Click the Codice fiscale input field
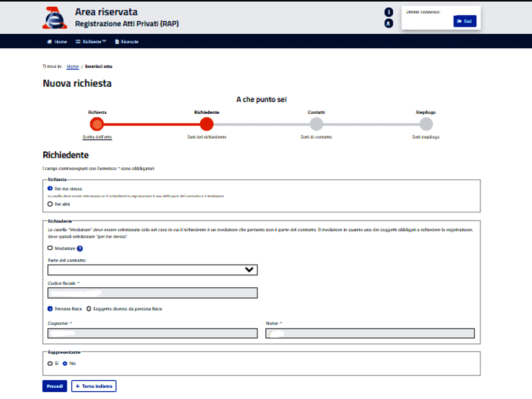This screenshot has height=399, width=532. pos(152,293)
